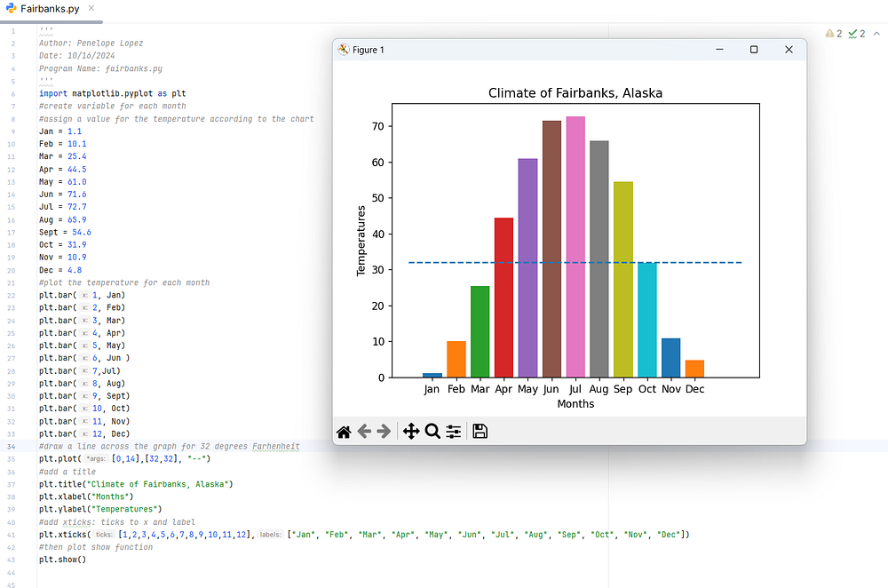The width and height of the screenshot is (888, 588).
Task: Expand the inspections chevron in editor corner
Action: click(876, 34)
